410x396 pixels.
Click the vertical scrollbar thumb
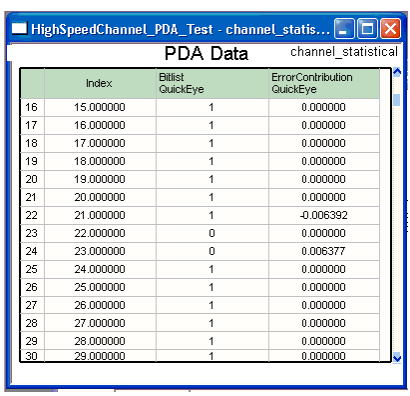point(397,100)
